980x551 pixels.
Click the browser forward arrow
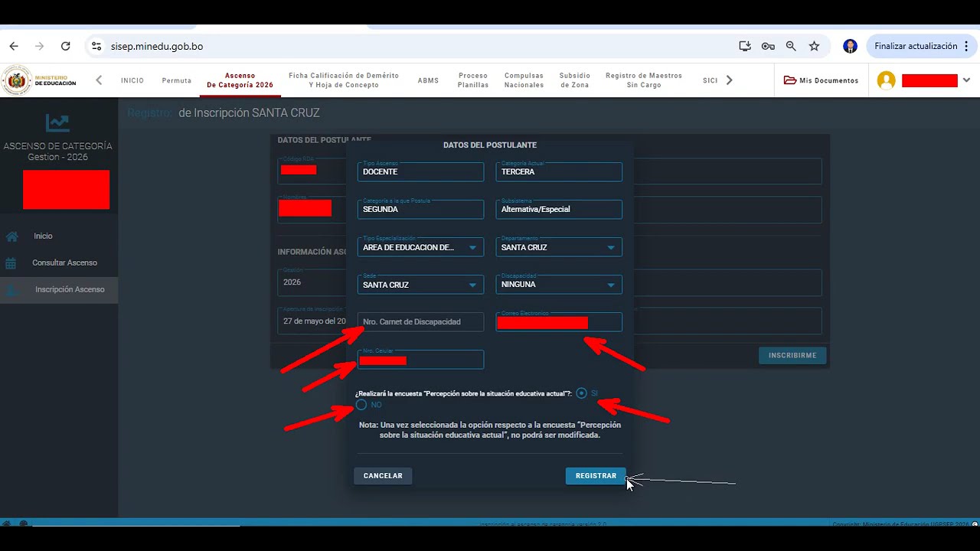(x=40, y=46)
